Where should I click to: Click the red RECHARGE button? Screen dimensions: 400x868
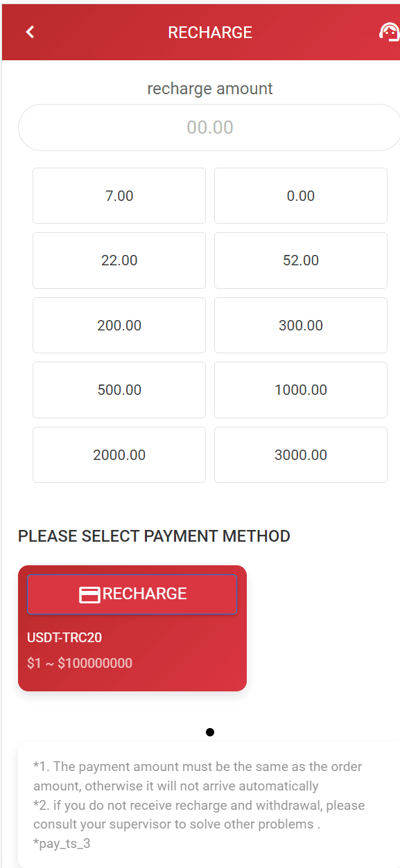tap(132, 594)
